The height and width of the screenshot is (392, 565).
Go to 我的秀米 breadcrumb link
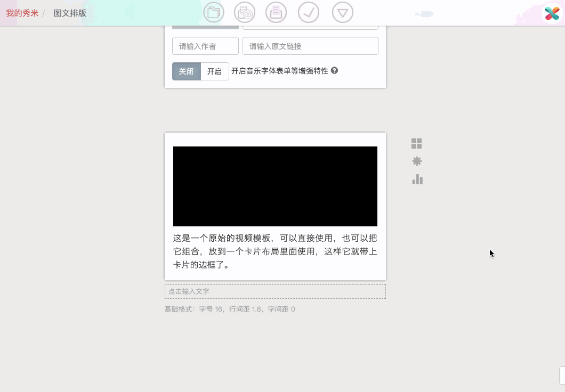tap(22, 13)
